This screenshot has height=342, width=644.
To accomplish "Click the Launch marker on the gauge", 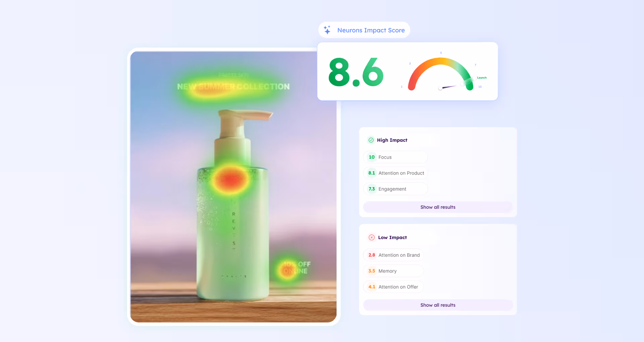I will pyautogui.click(x=481, y=78).
